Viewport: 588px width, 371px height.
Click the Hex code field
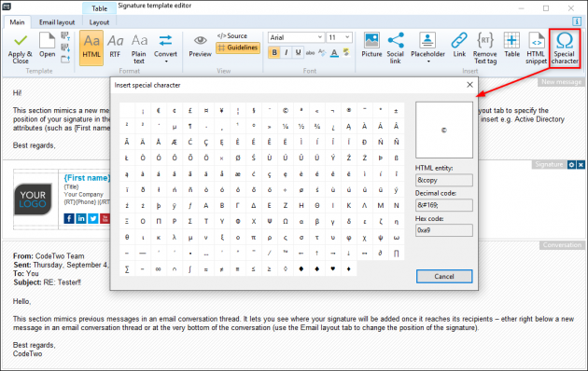point(444,230)
